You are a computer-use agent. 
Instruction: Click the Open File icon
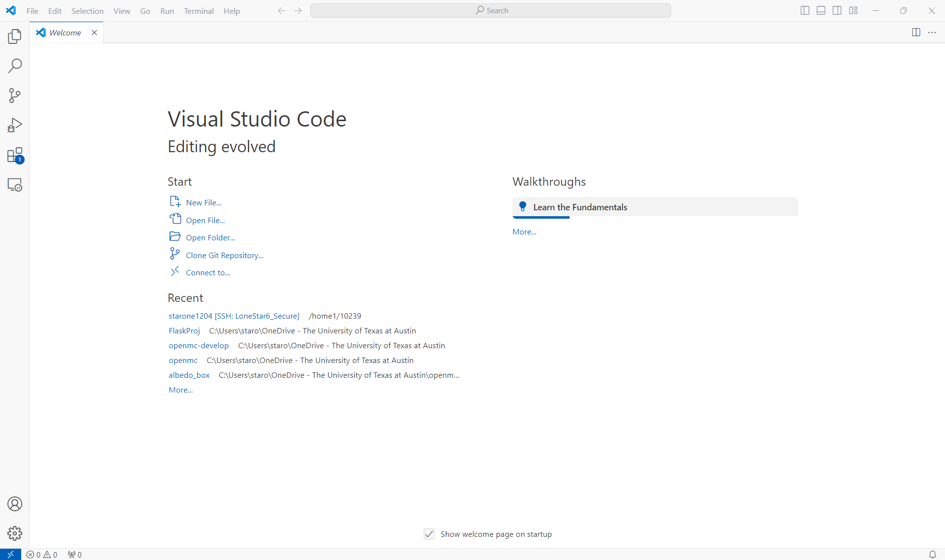tap(175, 219)
